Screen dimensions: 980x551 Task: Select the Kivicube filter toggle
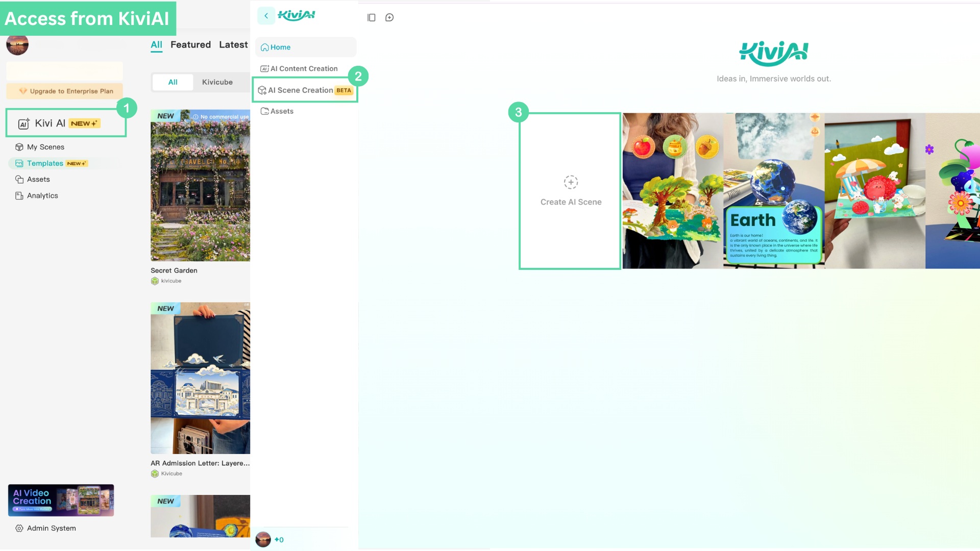point(217,82)
